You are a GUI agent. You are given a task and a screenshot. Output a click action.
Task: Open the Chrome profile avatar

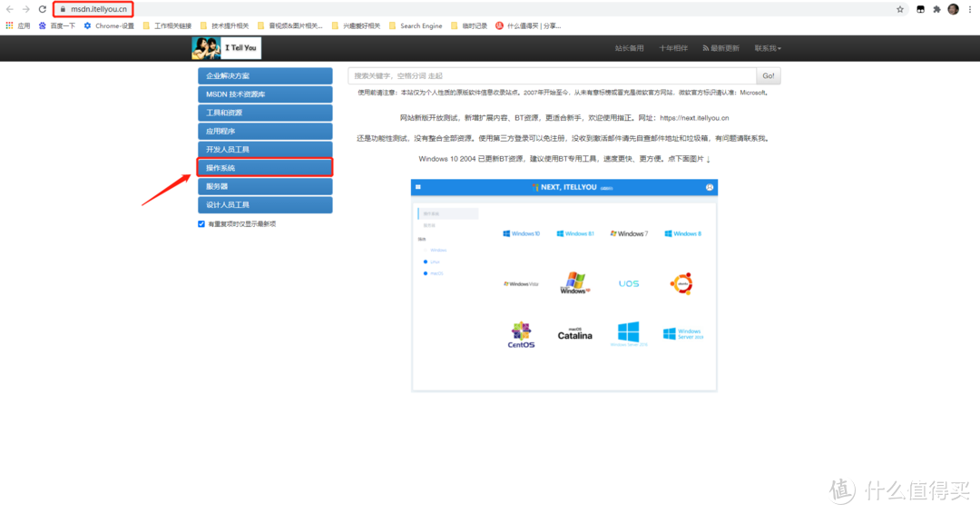point(953,9)
